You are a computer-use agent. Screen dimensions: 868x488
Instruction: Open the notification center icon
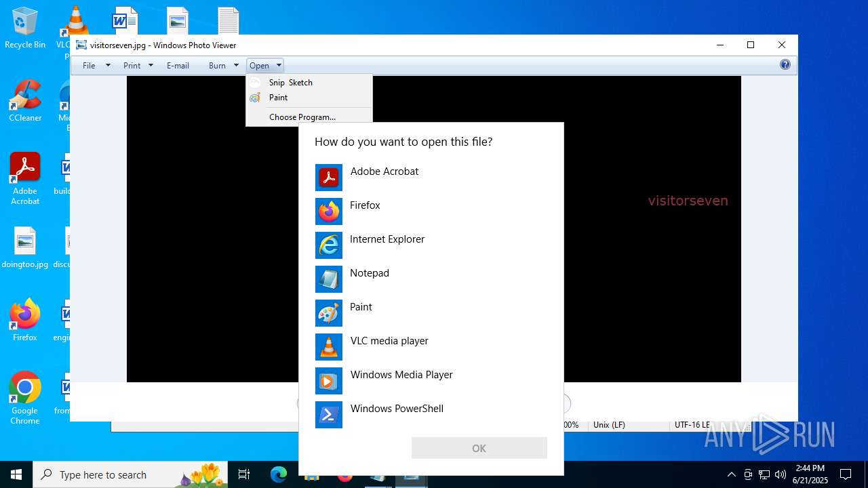[846, 474]
